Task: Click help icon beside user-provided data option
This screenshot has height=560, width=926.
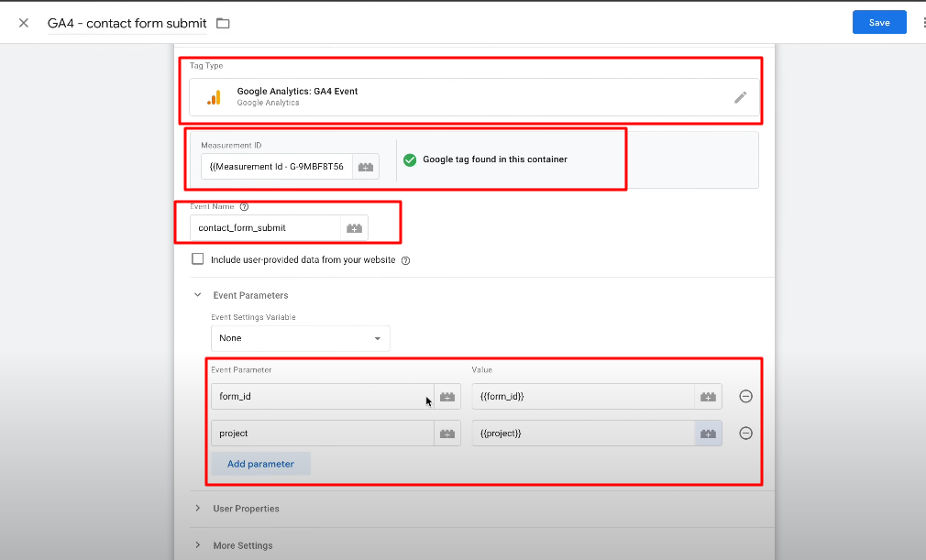Action: [x=405, y=260]
